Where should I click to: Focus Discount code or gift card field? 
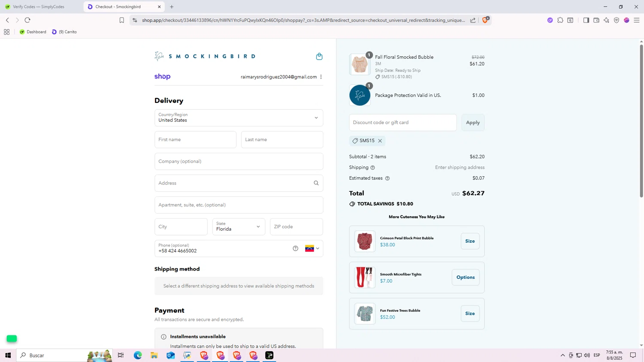point(403,122)
